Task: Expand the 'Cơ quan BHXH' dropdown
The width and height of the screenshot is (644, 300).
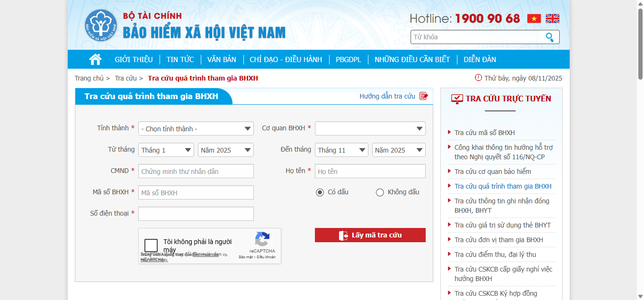Action: click(x=370, y=129)
